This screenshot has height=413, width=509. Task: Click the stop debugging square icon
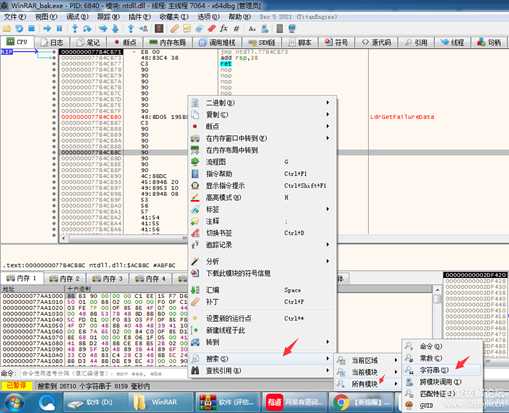pyautogui.click(x=32, y=29)
